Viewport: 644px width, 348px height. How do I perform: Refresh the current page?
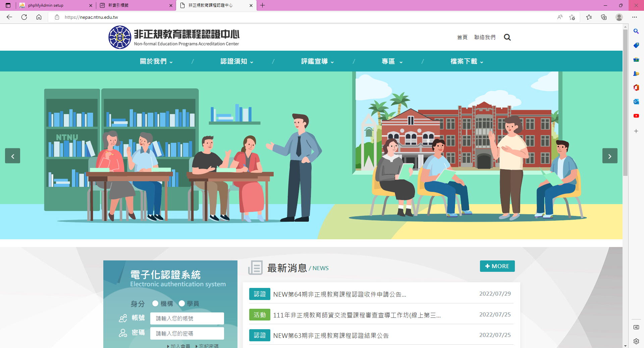[24, 17]
